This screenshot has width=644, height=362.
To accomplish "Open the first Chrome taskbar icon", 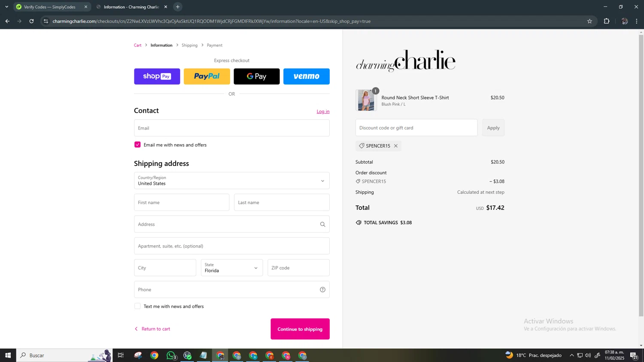I will [x=154, y=355].
